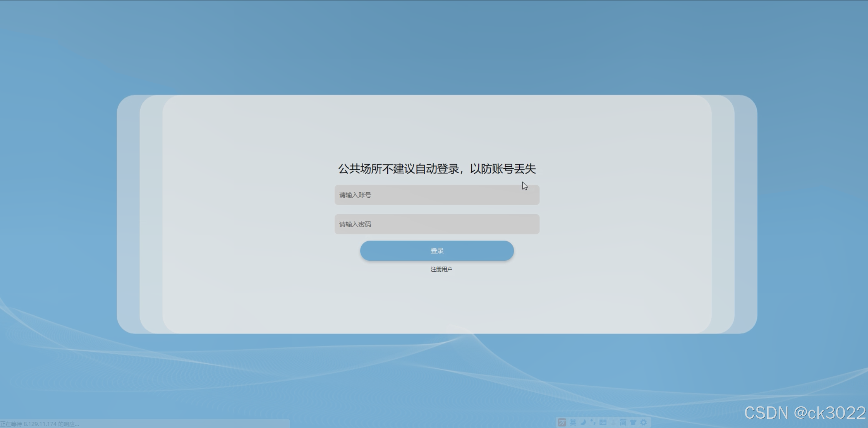Click the outermost translucent card's left strip
The width and height of the screenshot is (868, 428).
[x=128, y=214]
